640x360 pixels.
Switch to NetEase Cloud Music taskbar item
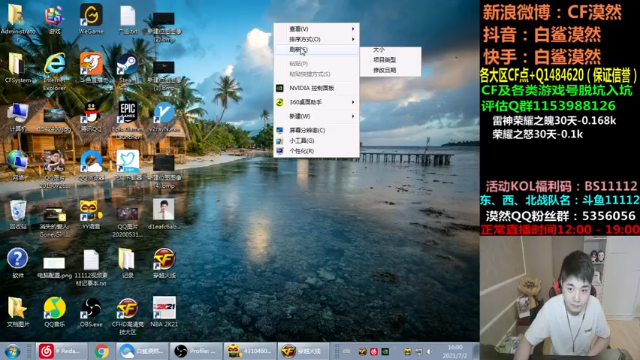coord(62,351)
